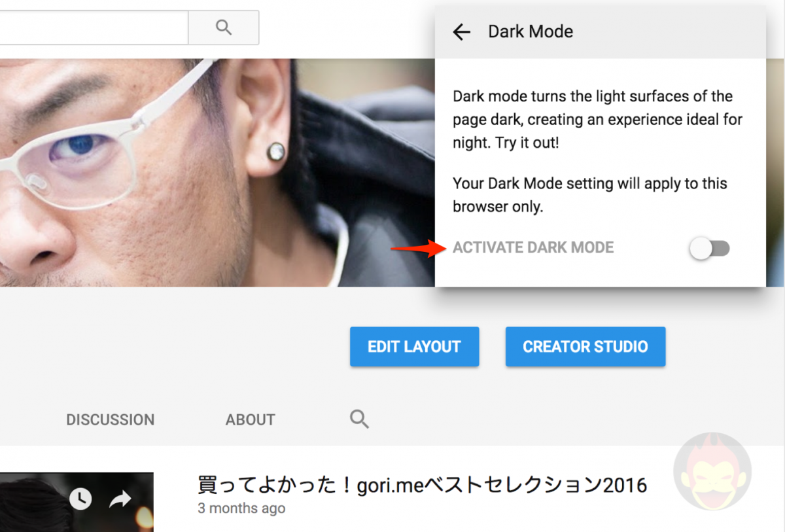Open channel search next to the ABOUT tab
The width and height of the screenshot is (785, 532).
coord(358,419)
